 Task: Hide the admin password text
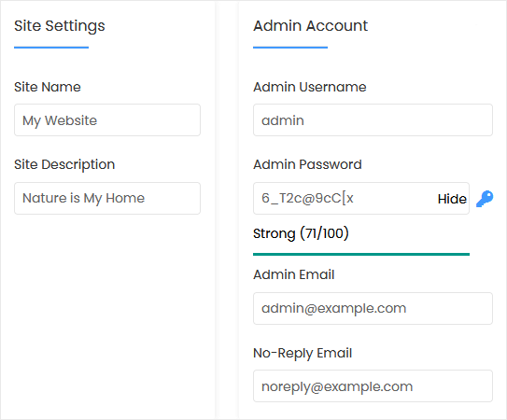click(452, 199)
